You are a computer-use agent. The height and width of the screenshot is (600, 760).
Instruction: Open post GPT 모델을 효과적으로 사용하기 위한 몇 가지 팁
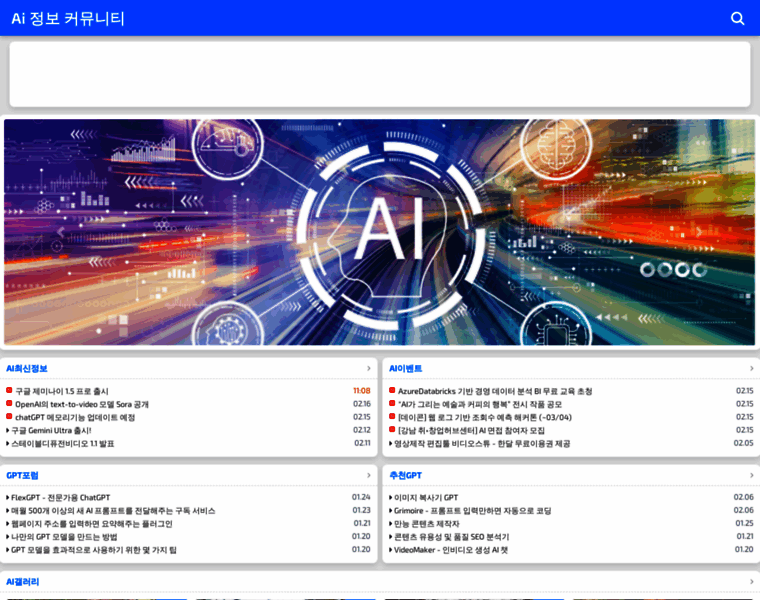coord(94,550)
